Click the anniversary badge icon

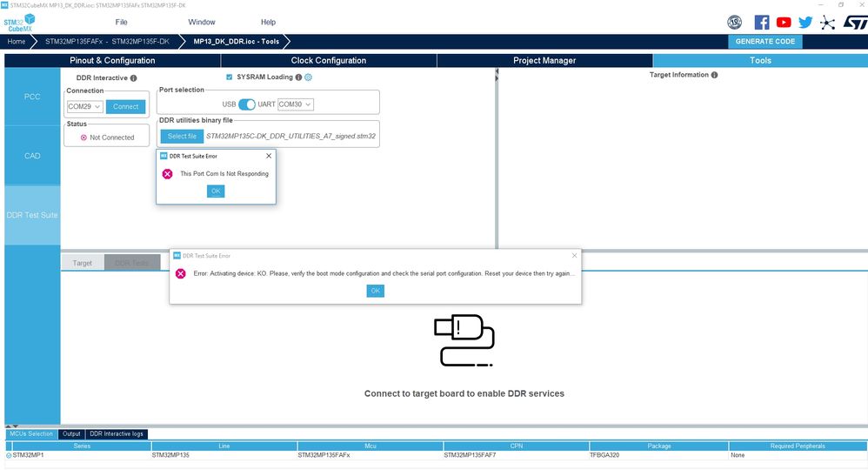point(735,22)
